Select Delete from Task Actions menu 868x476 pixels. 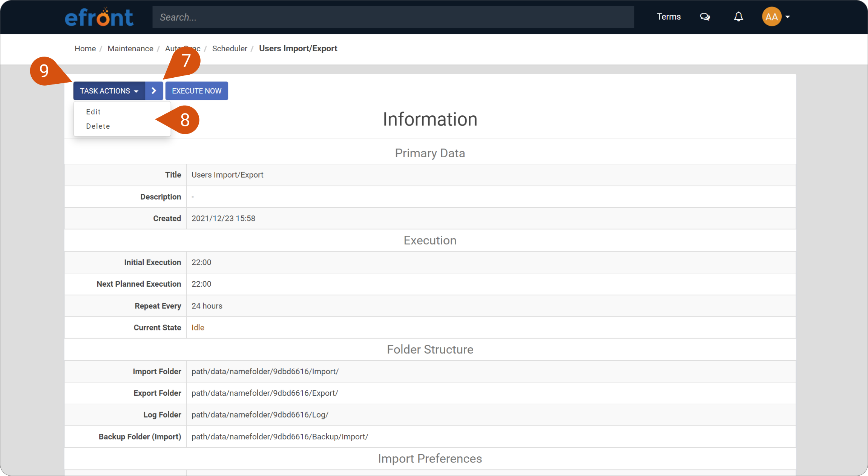point(98,126)
